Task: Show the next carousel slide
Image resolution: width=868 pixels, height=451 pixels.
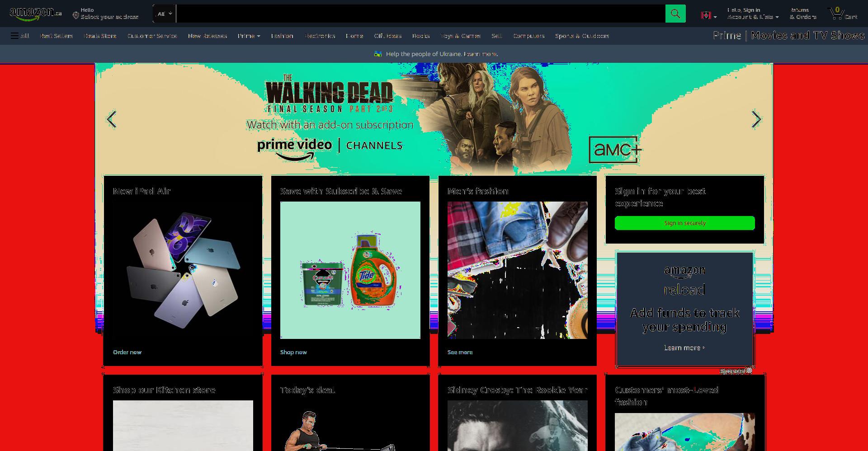Action: pos(756,119)
